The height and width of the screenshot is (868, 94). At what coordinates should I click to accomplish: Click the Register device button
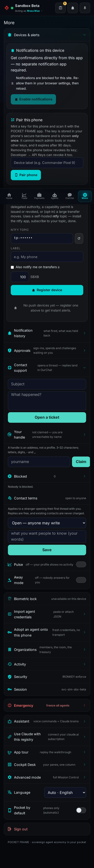[47, 290]
